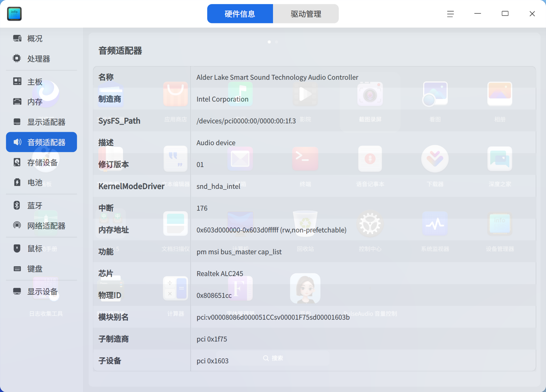
Task: Switch to the 驱动管理 tab
Action: pos(306,14)
